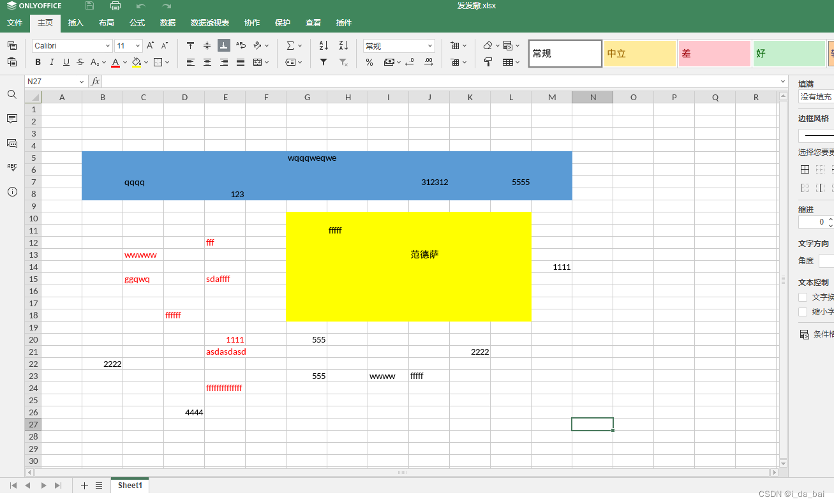Open the Name box N27 dropdown
Screen dimensions: 834x504
pyautogui.click(x=82, y=82)
